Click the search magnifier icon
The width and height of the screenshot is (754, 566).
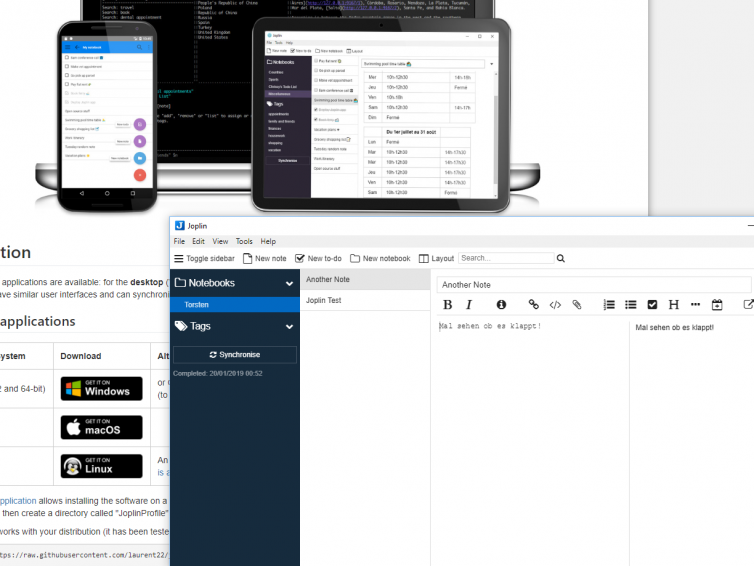coord(561,258)
